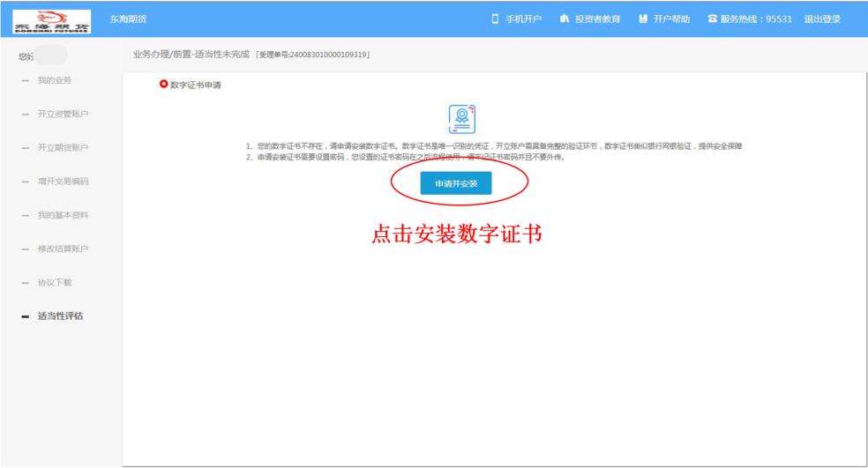The width and height of the screenshot is (868, 468).
Task: Go to 开立期货账户 in the sidebar
Action: click(63, 148)
